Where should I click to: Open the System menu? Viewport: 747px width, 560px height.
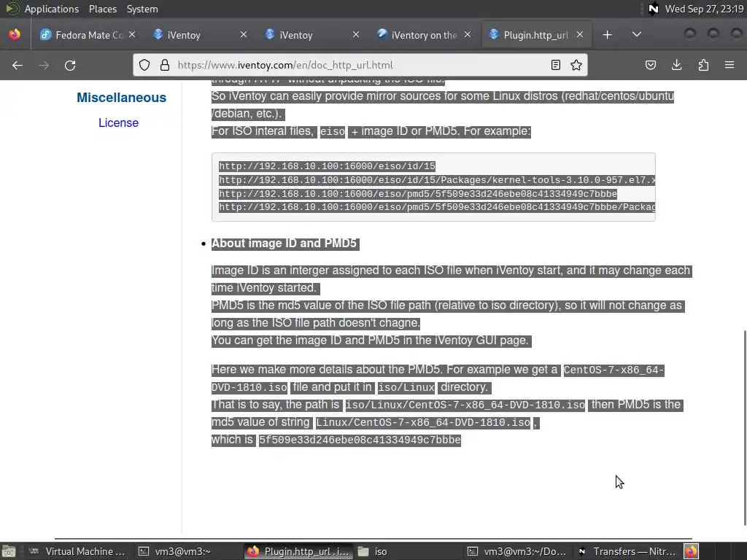coord(142,9)
